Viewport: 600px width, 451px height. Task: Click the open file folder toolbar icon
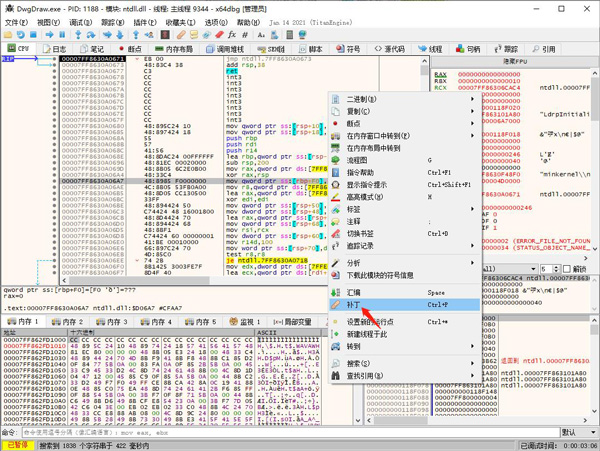coord(8,35)
